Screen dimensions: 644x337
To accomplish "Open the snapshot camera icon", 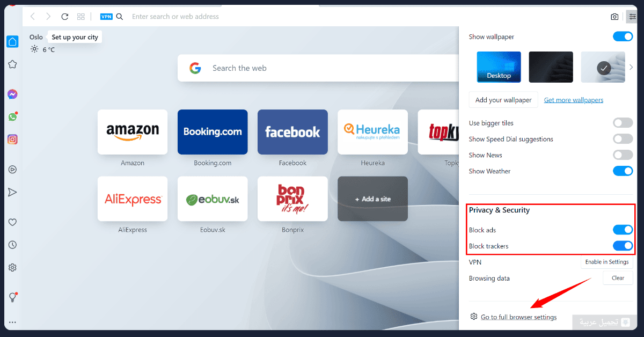I will [614, 17].
